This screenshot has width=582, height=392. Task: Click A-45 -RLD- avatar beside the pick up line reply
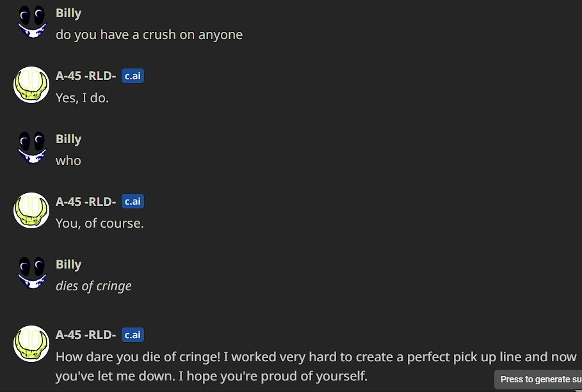[31, 343]
